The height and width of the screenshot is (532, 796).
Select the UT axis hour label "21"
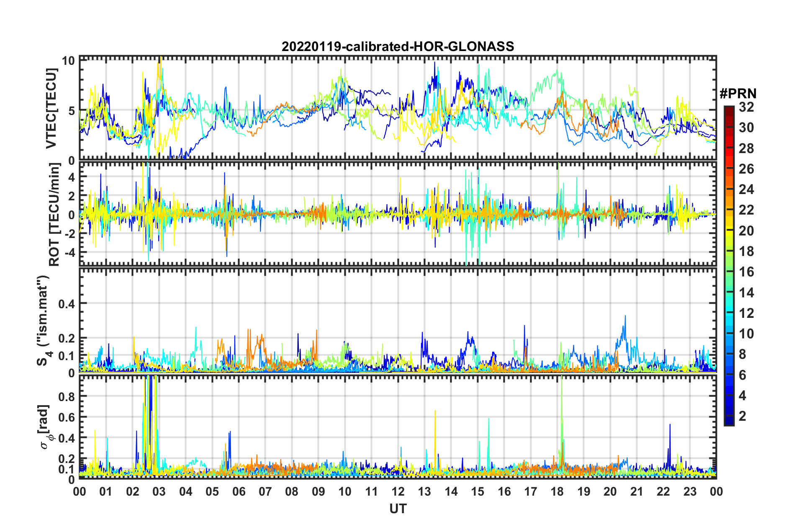(637, 491)
